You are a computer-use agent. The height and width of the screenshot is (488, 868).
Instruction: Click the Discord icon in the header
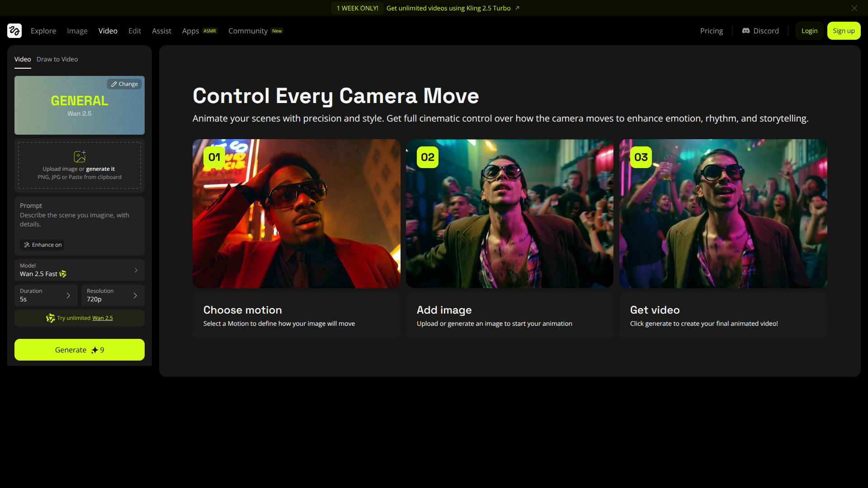pyautogui.click(x=746, y=31)
